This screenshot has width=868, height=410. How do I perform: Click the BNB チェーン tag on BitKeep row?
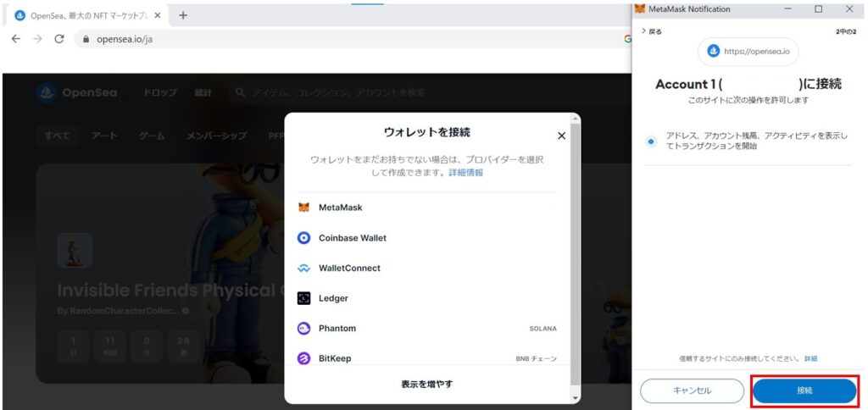pos(537,358)
